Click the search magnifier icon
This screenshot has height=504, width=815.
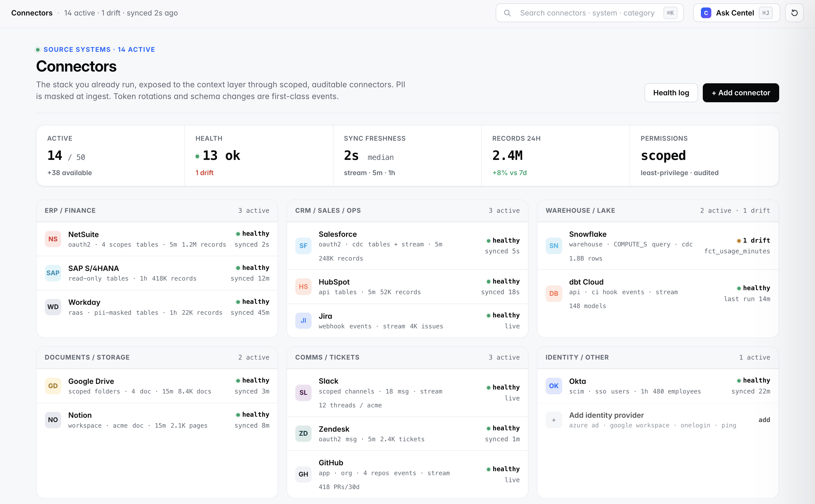point(507,13)
